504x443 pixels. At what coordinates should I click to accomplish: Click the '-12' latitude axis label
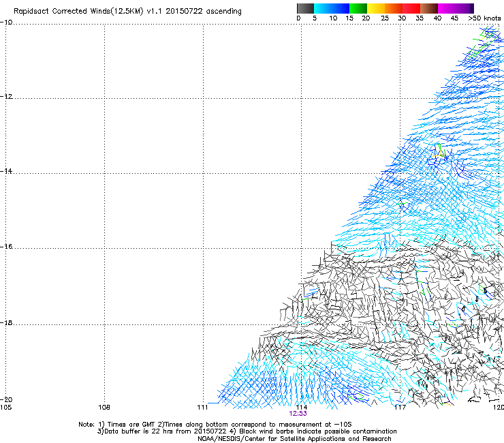6,97
